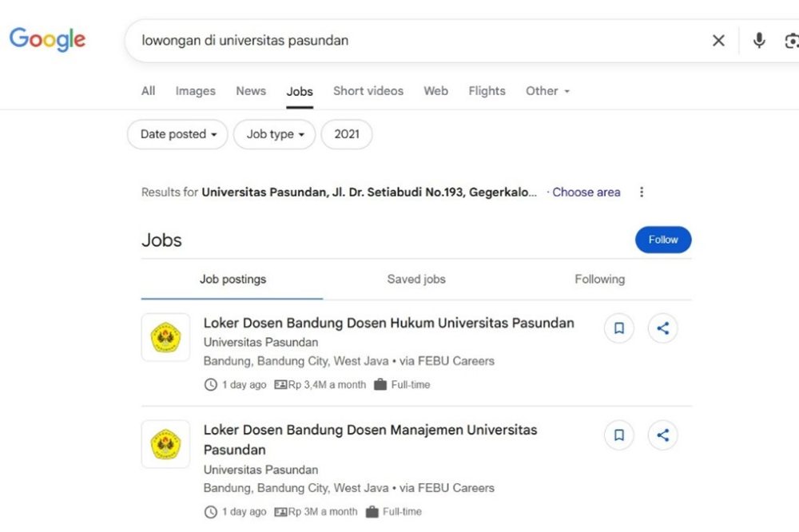Expand the Other search categories dropdown
The width and height of the screenshot is (799, 532).
pos(547,90)
